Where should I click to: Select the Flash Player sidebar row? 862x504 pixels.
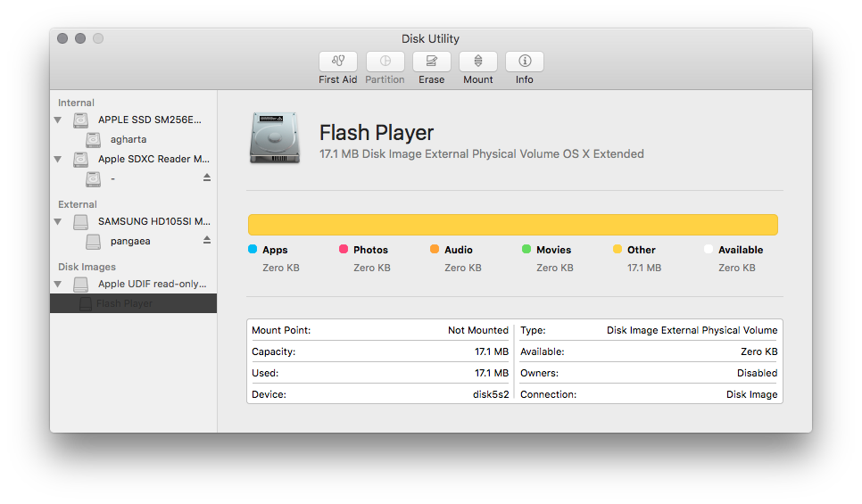pos(134,303)
